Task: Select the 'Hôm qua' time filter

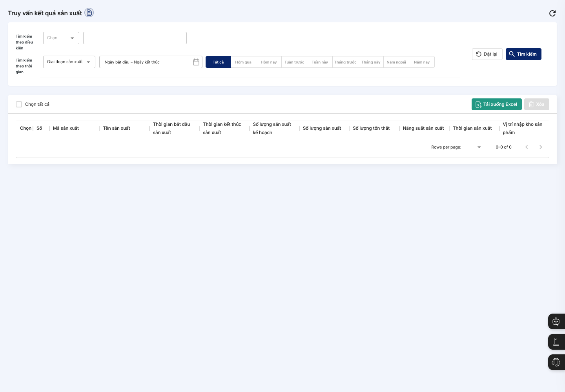Action: 243,62
